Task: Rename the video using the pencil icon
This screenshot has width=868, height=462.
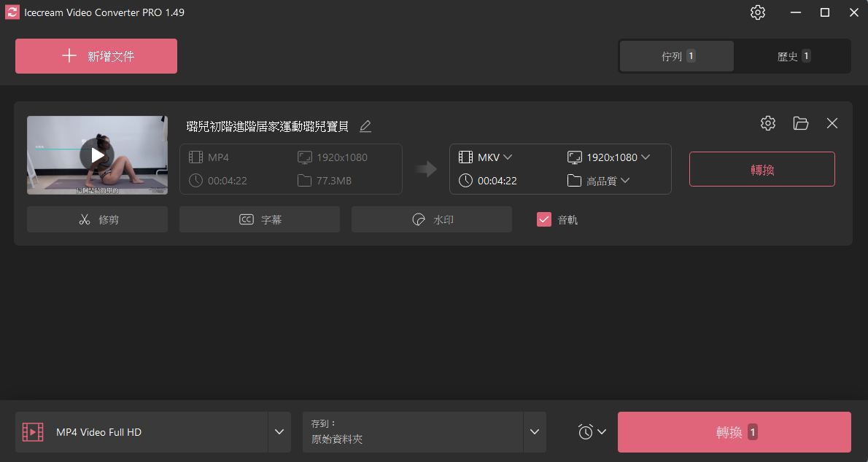Action: (365, 126)
